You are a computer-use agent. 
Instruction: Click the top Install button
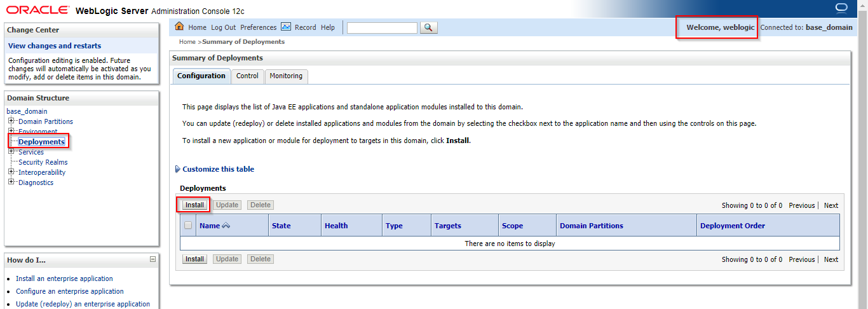pyautogui.click(x=194, y=205)
